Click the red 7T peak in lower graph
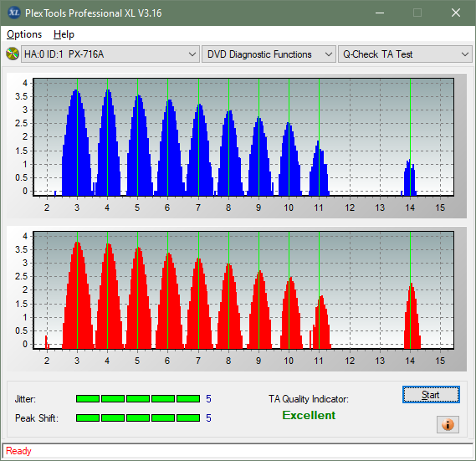The height and width of the screenshot is (461, 476). coord(199,303)
